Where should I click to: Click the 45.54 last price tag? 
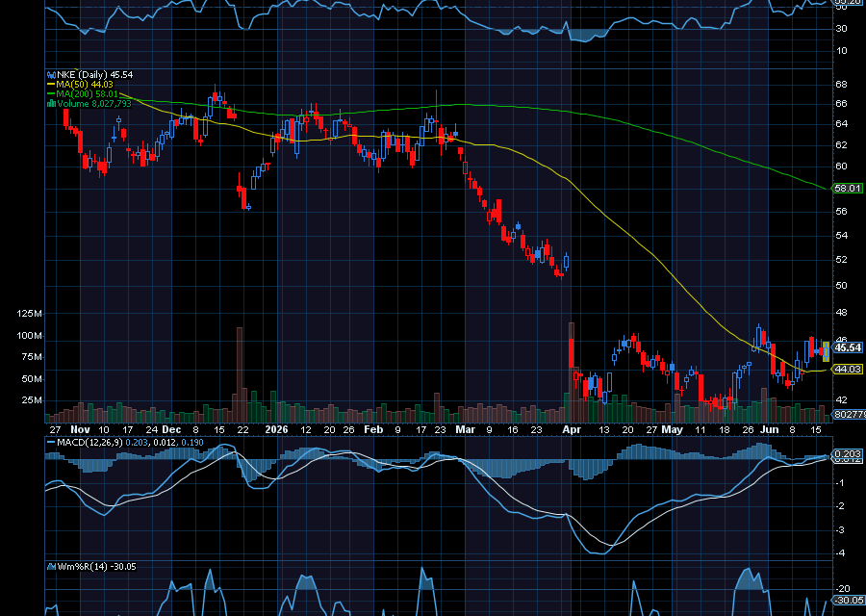point(847,347)
